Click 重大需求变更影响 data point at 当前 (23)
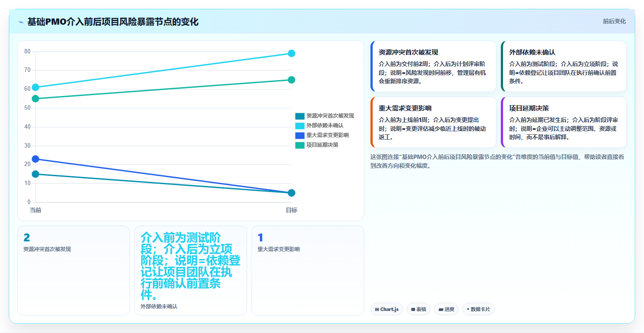The image size is (644, 333). (x=36, y=159)
